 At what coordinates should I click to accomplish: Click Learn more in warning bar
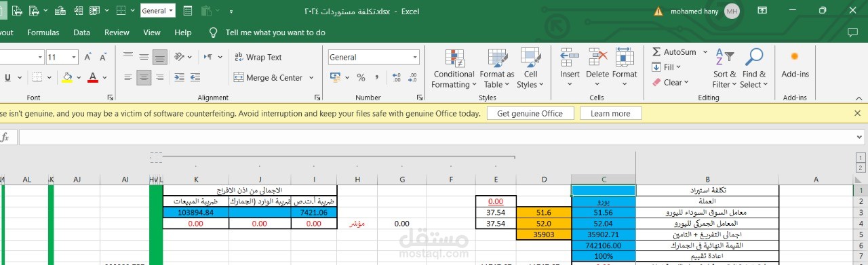(x=610, y=114)
